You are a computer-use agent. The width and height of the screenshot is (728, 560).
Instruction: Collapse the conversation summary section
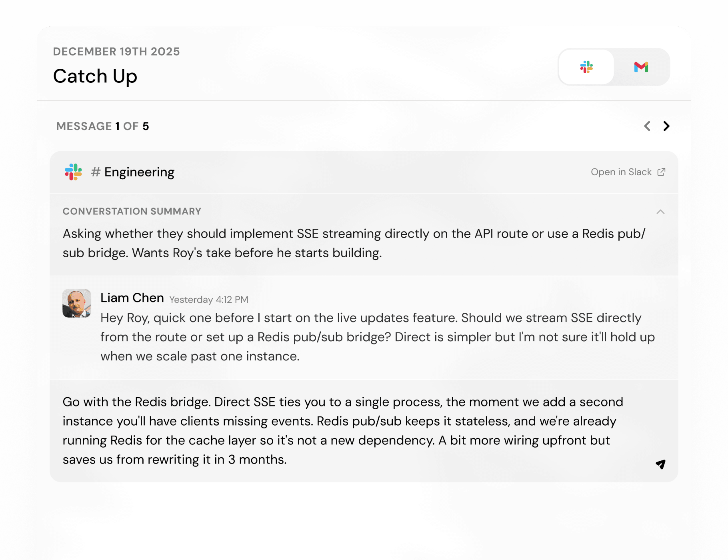point(660,212)
